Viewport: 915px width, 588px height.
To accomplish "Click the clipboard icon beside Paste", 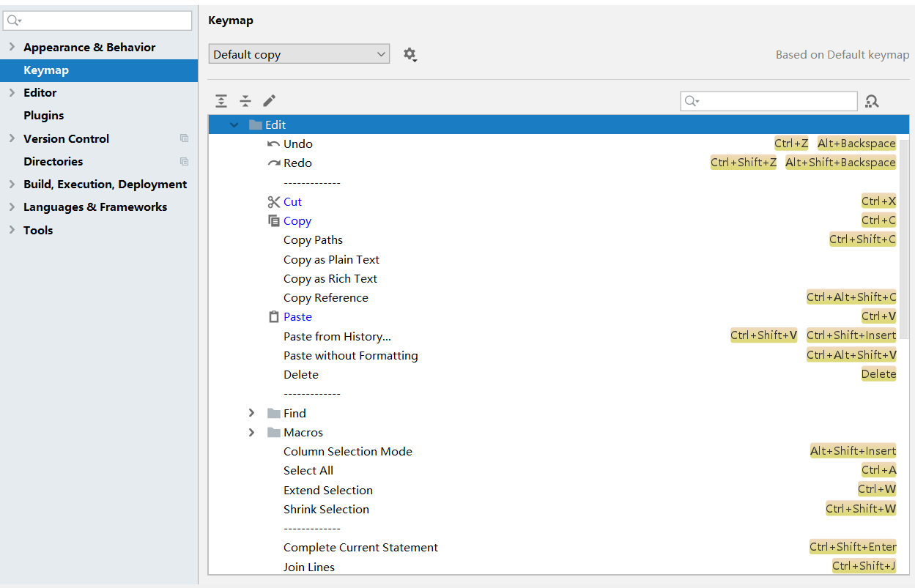I will click(x=273, y=316).
